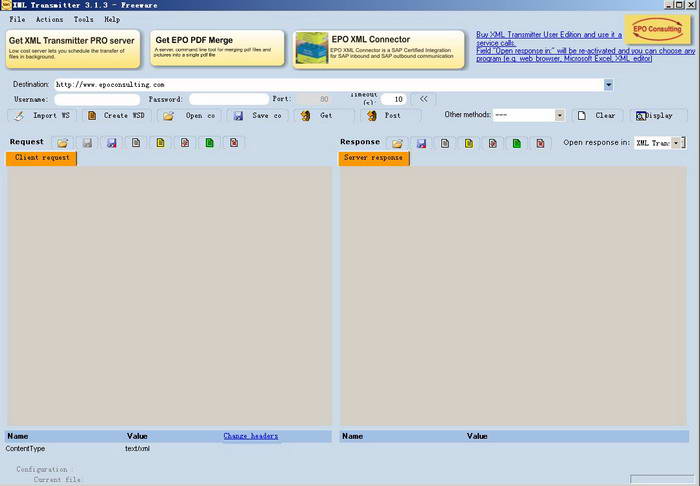Click inside the Server response text area
700x486 pixels.
click(x=513, y=296)
